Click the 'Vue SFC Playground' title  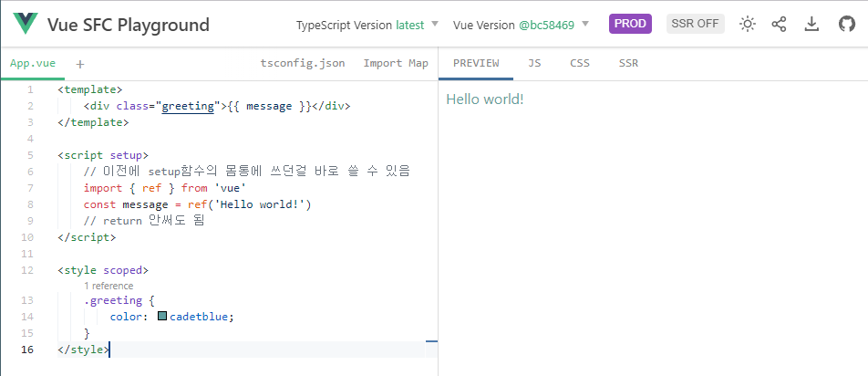click(129, 25)
